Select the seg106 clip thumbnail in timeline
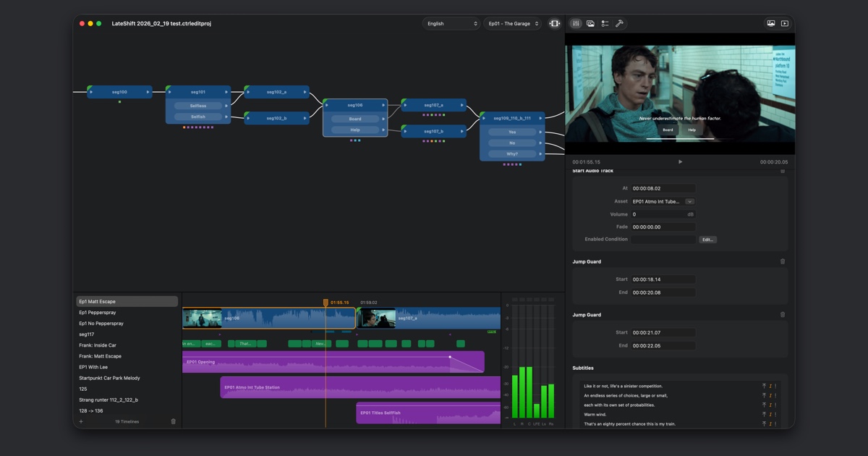This screenshot has height=456, width=868. click(203, 318)
